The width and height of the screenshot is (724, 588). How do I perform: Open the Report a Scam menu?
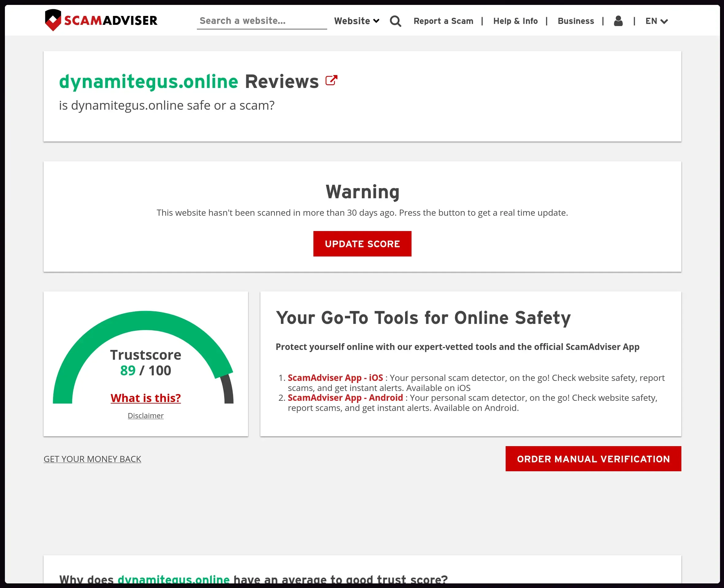tap(443, 21)
